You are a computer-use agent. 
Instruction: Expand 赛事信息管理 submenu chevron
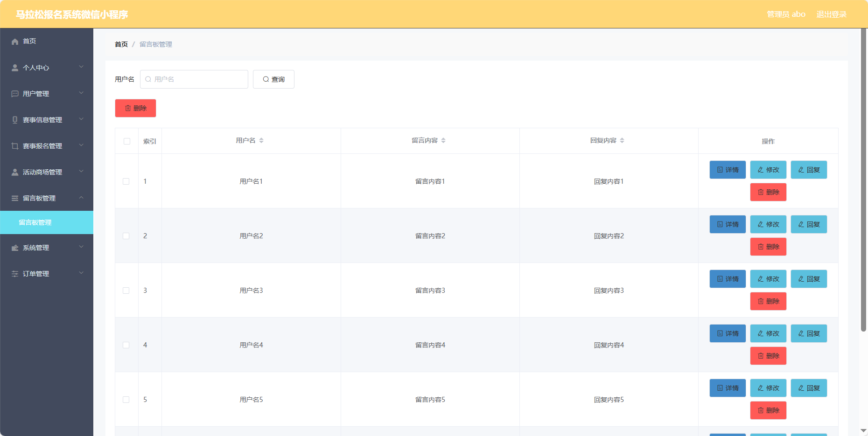click(x=81, y=119)
